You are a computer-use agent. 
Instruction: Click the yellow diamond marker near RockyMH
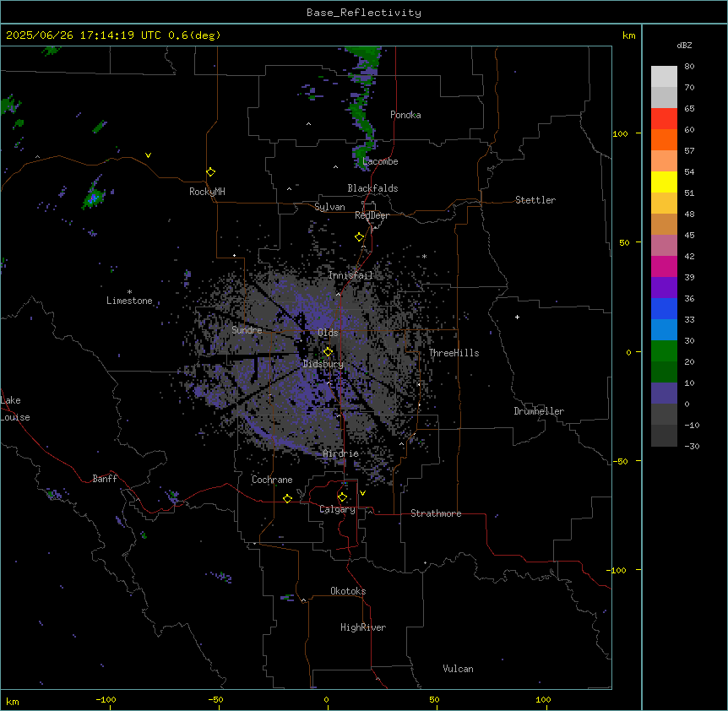(211, 172)
